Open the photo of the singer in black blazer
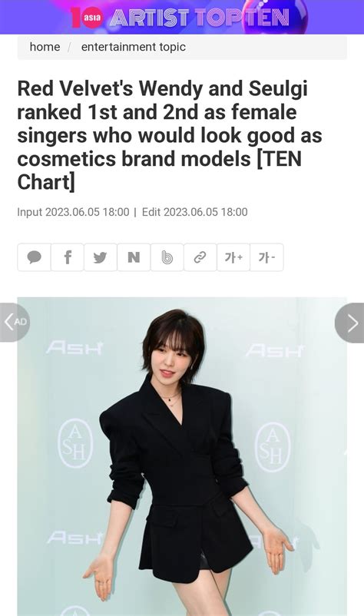Image resolution: width=364 pixels, height=616 pixels. tap(182, 456)
